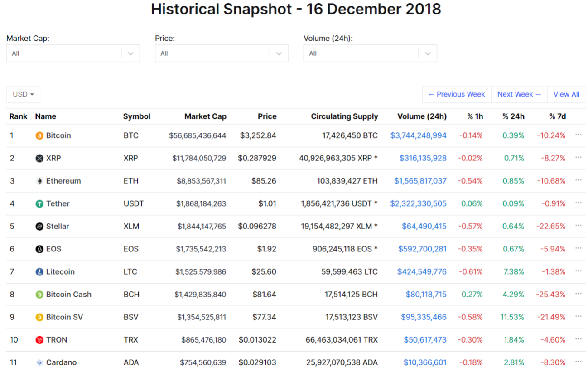Open the more options menu for TRON row
The height and width of the screenshot is (372, 588).
(x=578, y=339)
